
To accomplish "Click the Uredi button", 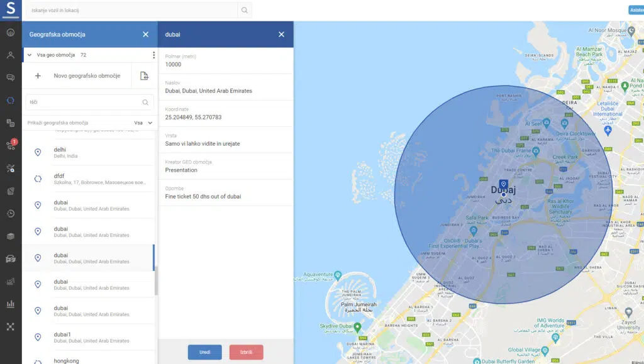I will [x=205, y=352].
